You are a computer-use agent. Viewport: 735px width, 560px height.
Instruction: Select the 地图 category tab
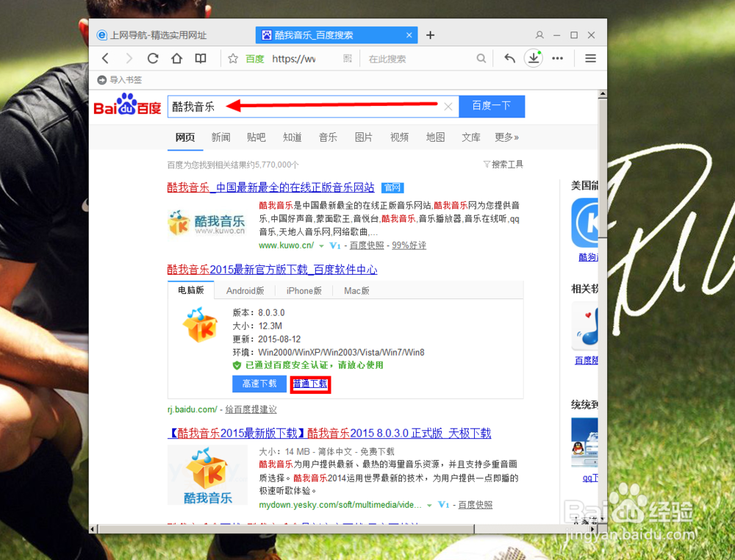435,137
